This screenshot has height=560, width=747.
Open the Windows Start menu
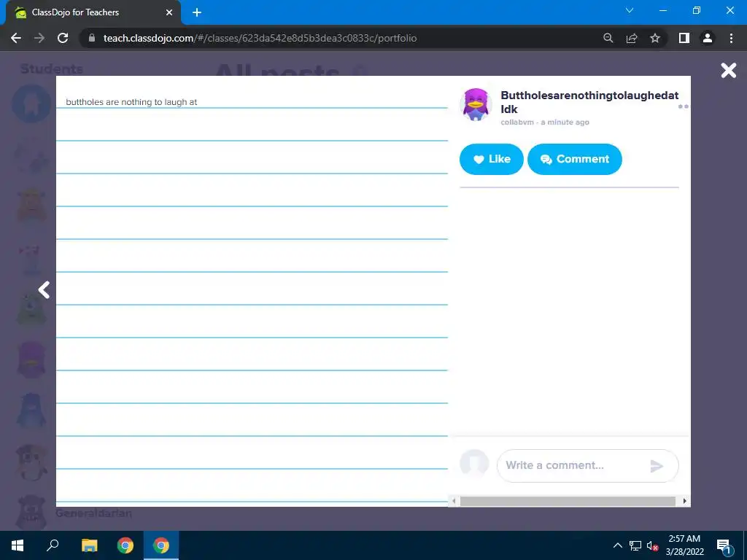[x=18, y=545]
